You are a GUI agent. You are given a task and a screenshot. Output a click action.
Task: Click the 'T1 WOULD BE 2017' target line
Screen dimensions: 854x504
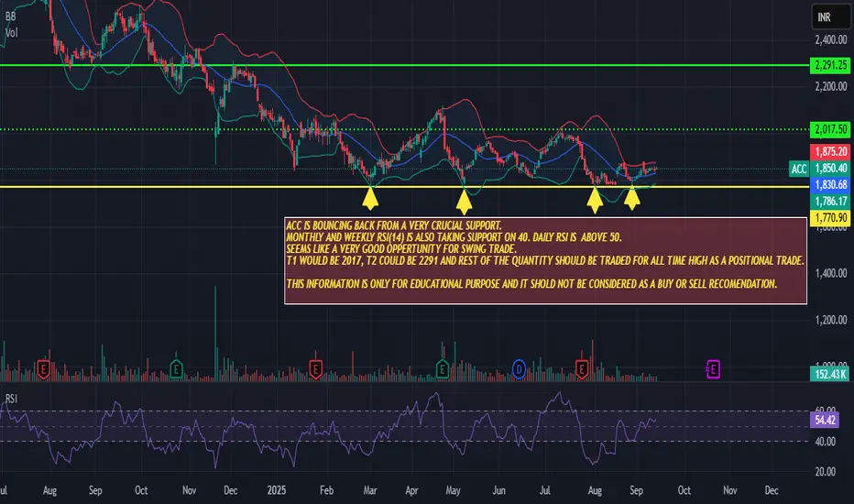[544, 260]
